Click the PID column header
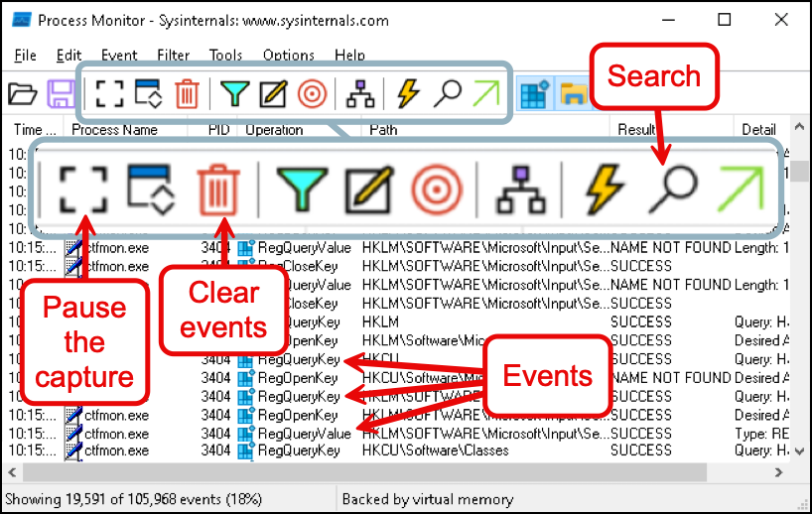The image size is (812, 514). [218, 129]
